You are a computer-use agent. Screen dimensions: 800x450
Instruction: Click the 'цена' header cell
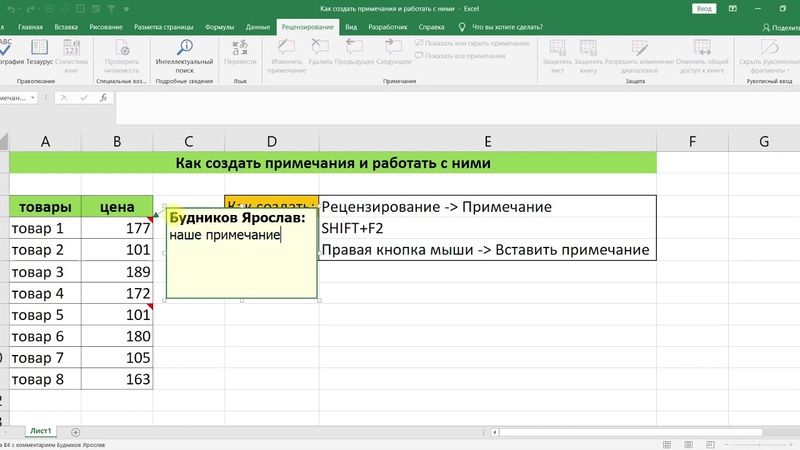117,207
